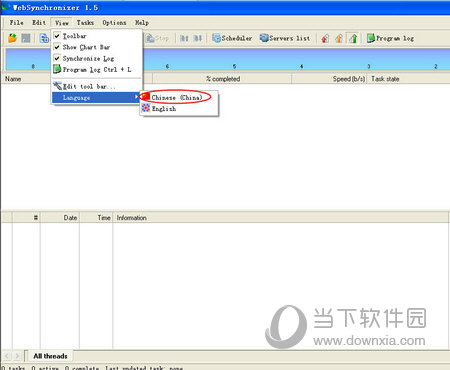Click the left tab scroll arrow
This screenshot has height=370, width=450.
[8, 356]
